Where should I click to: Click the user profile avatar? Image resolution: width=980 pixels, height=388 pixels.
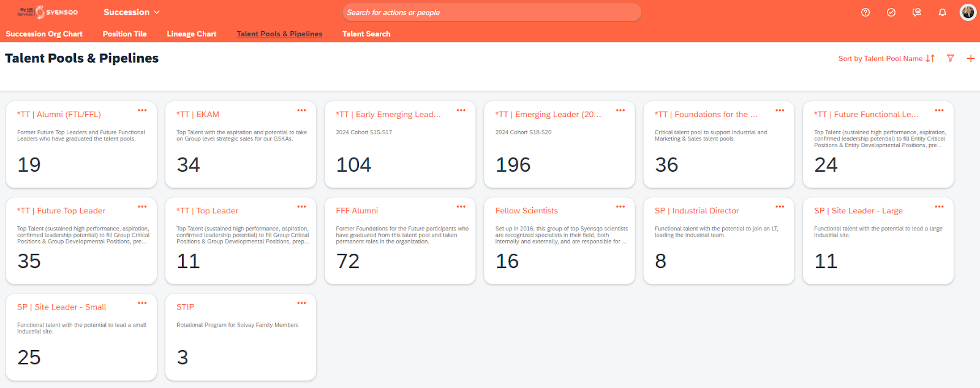click(968, 12)
